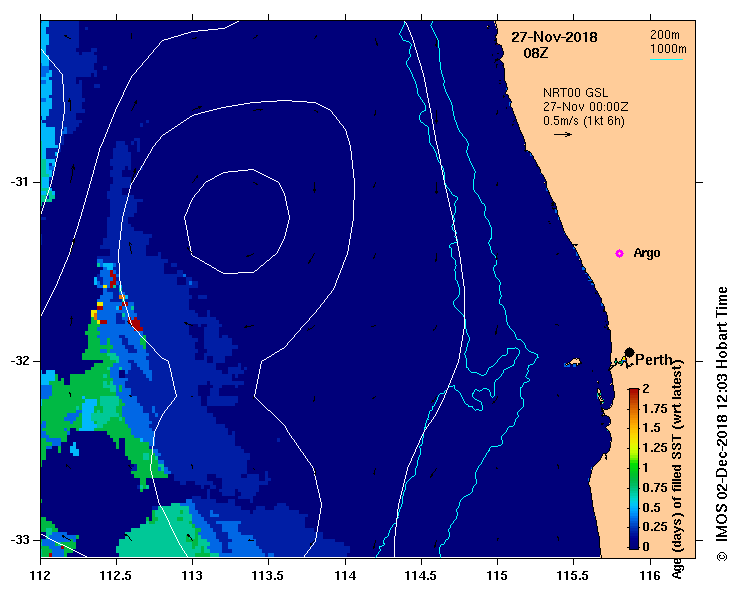Screen dimensions: 739x592
Task: Click the black Perth city dot
Action: pyautogui.click(x=629, y=353)
